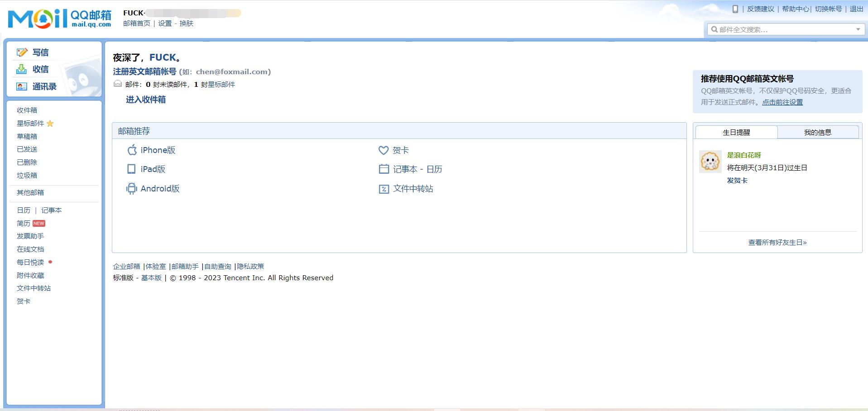Image resolution: width=868 pixels, height=411 pixels.
Task: Open 在线文档 in the sidebar
Action: point(30,249)
